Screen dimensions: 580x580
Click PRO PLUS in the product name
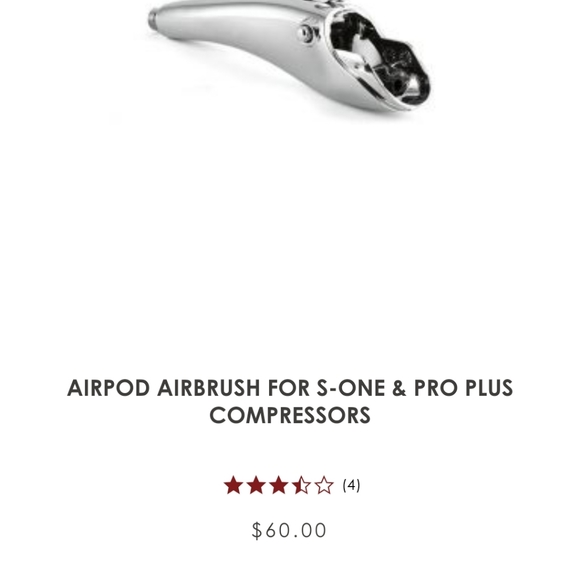[463, 388]
